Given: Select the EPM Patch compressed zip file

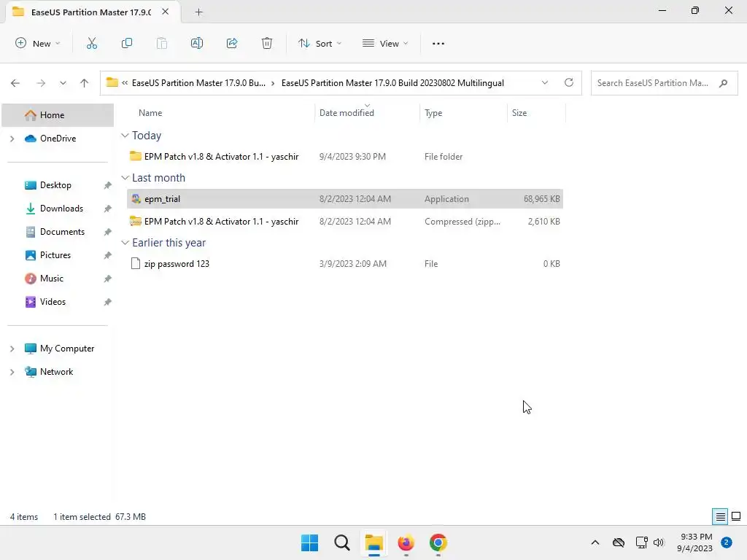Looking at the screenshot, I should [x=345, y=222].
